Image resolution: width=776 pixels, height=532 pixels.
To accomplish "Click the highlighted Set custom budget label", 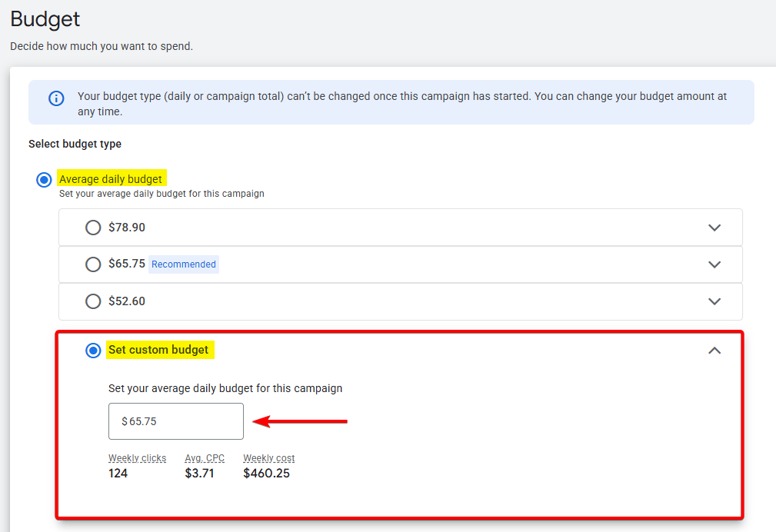I will pos(160,350).
